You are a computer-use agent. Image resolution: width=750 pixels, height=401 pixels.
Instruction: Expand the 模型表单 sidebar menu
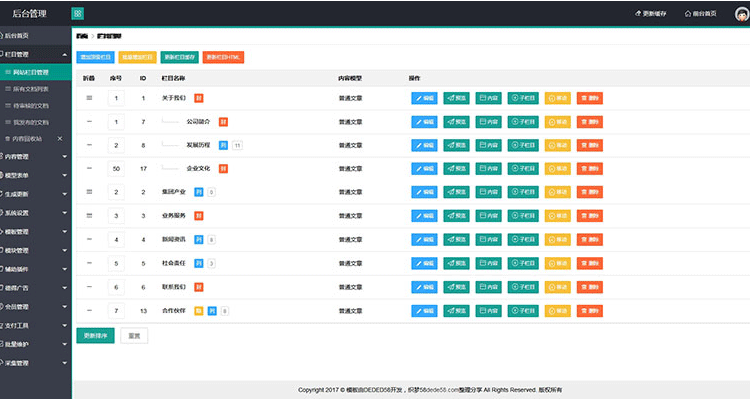pyautogui.click(x=36, y=175)
